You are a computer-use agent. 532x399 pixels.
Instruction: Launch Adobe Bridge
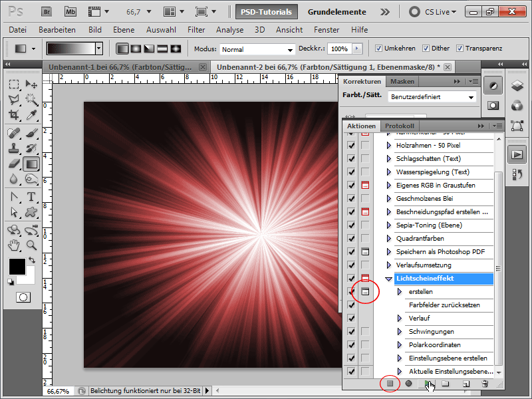(47, 12)
